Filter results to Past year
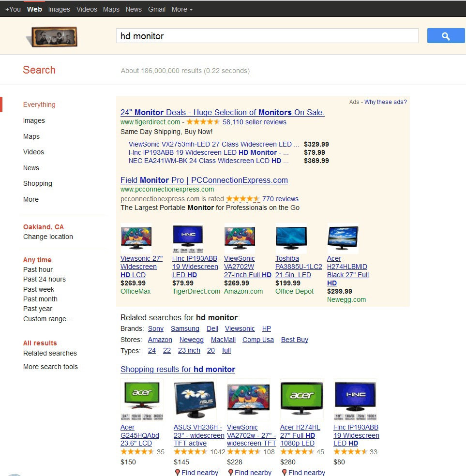 [38, 309]
